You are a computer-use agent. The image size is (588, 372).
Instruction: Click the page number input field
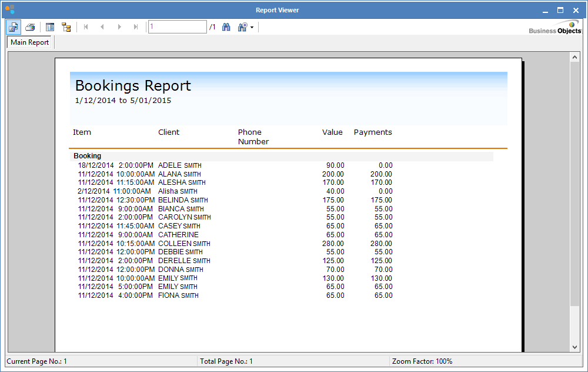[177, 27]
